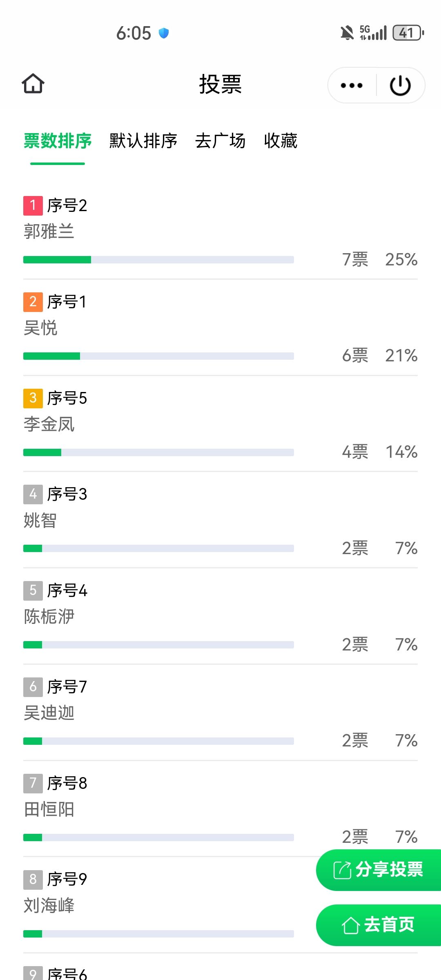
Task: Tap the home icon in header
Action: pyautogui.click(x=33, y=84)
